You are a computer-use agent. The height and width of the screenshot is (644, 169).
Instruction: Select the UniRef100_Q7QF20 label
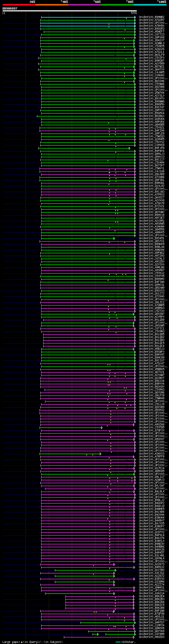click(x=152, y=430)
